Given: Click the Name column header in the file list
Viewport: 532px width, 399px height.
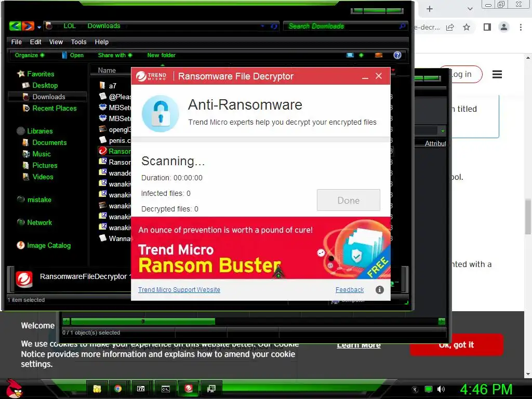Looking at the screenshot, I should pos(107,70).
